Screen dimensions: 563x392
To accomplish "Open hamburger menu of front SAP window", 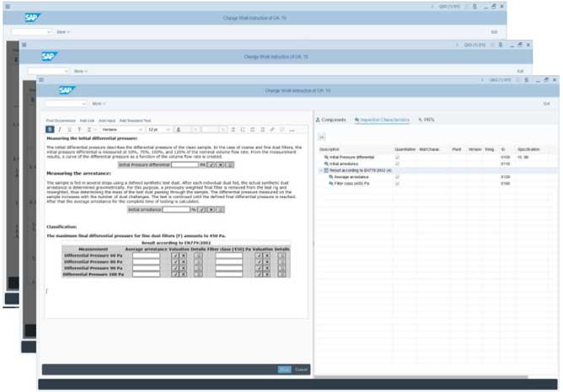I will click(x=41, y=80).
